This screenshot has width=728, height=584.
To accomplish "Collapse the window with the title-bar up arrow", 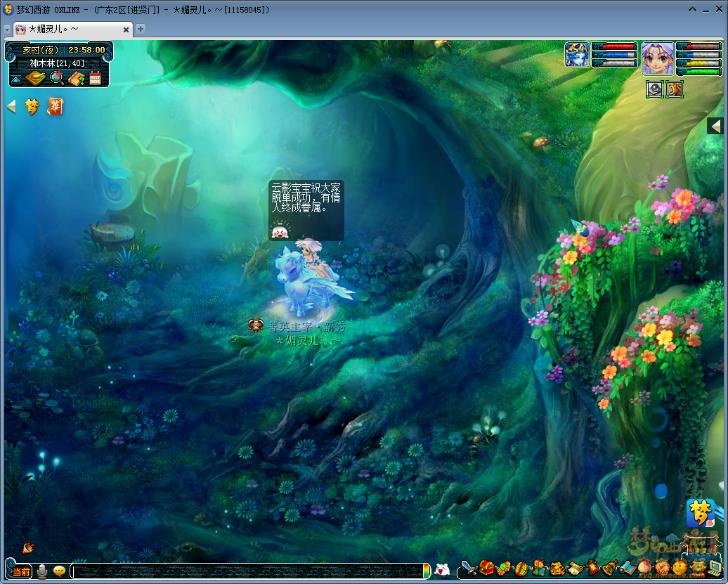I will [x=692, y=9].
